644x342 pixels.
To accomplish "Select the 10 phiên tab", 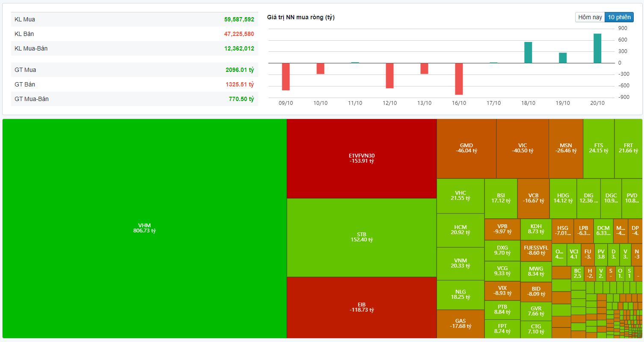I will (619, 17).
